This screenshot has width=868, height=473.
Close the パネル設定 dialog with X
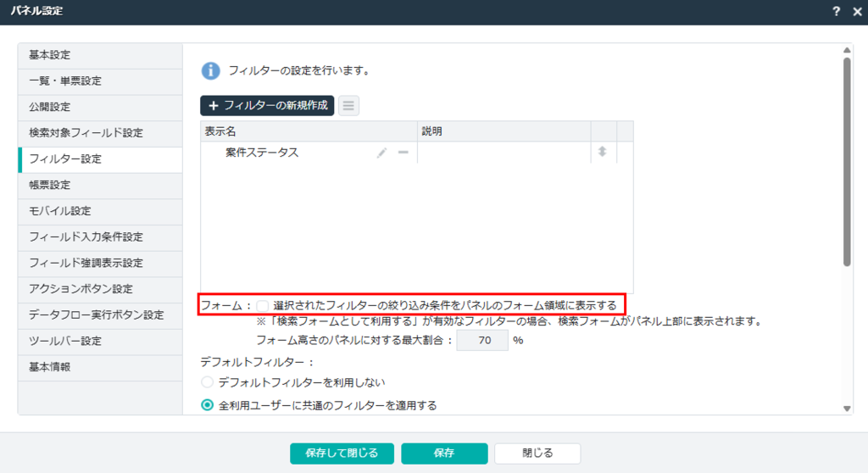(x=855, y=12)
